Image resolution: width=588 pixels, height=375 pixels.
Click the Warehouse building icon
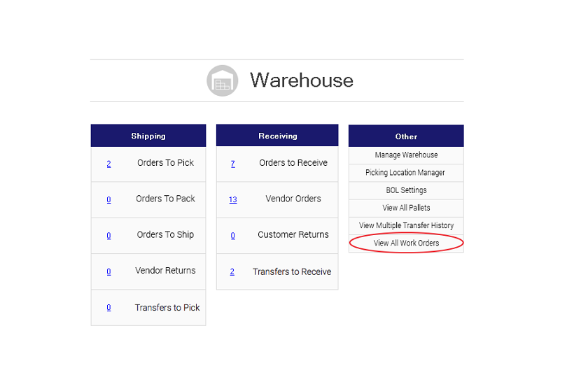223,81
